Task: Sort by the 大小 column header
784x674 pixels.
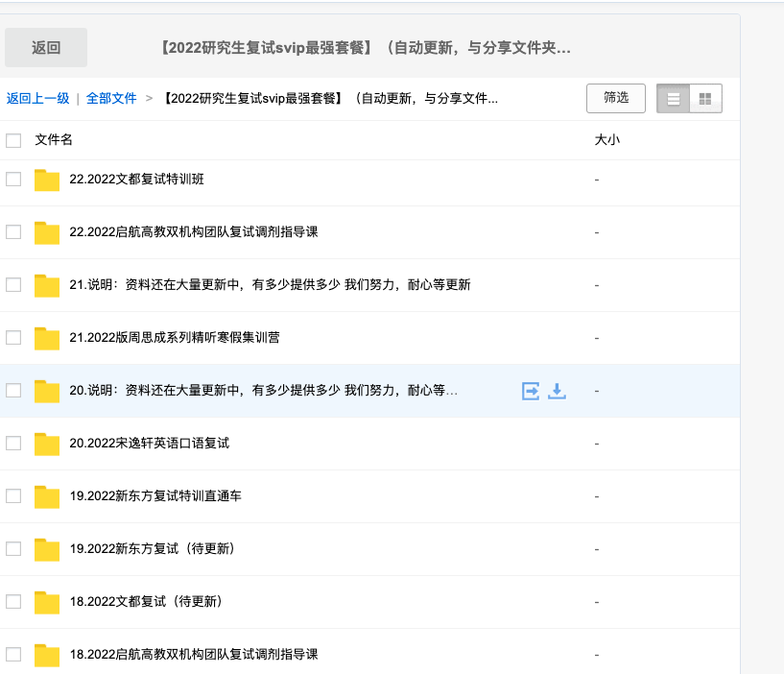Action: pyautogui.click(x=607, y=139)
